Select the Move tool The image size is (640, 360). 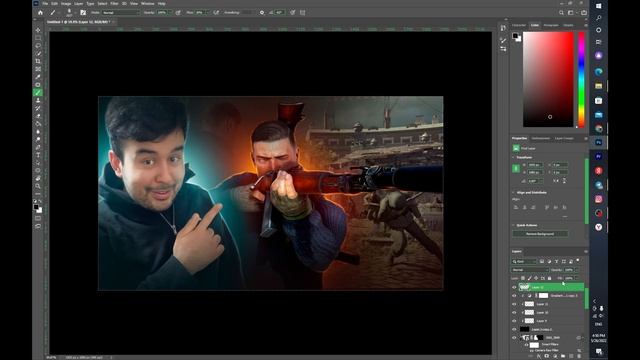point(38,30)
